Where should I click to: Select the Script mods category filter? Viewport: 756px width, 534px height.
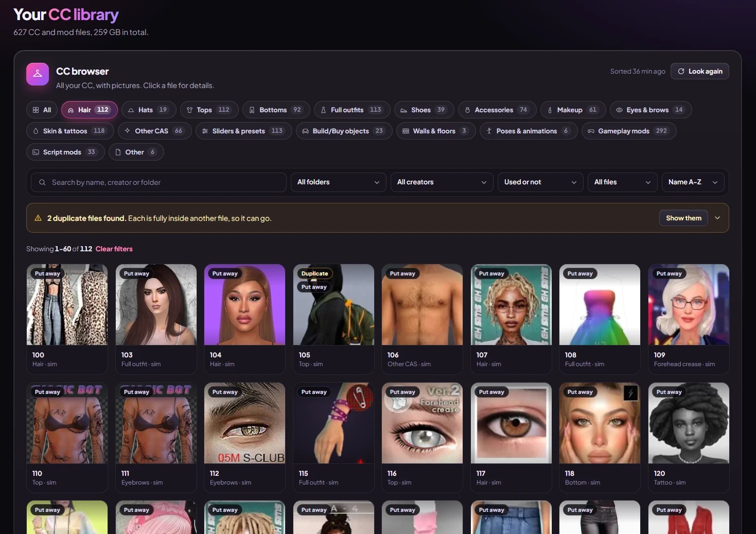[x=65, y=152]
